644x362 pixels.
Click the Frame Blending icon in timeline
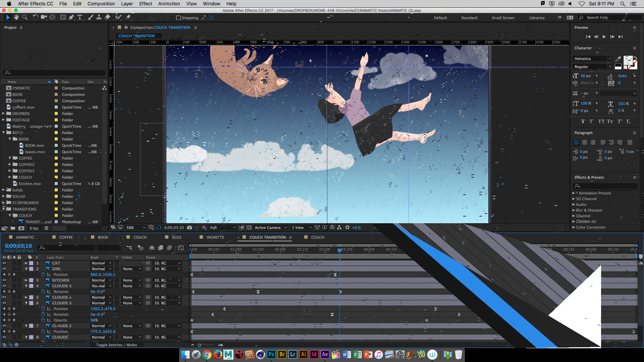tap(161, 248)
